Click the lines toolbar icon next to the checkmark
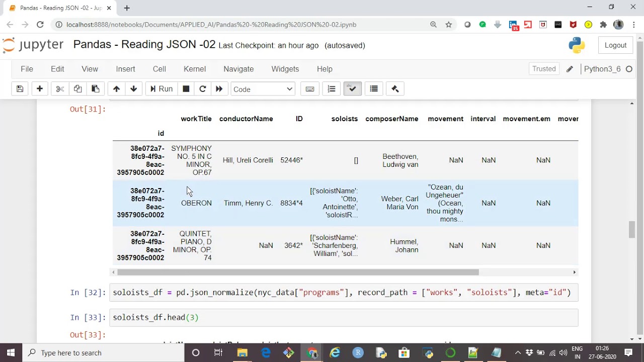The image size is (644, 362). point(374,89)
